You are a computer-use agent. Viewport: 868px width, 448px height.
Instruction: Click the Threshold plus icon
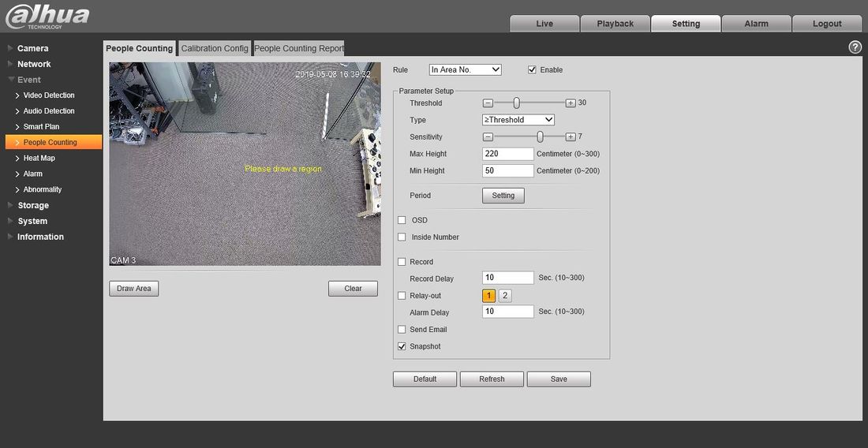(x=571, y=103)
